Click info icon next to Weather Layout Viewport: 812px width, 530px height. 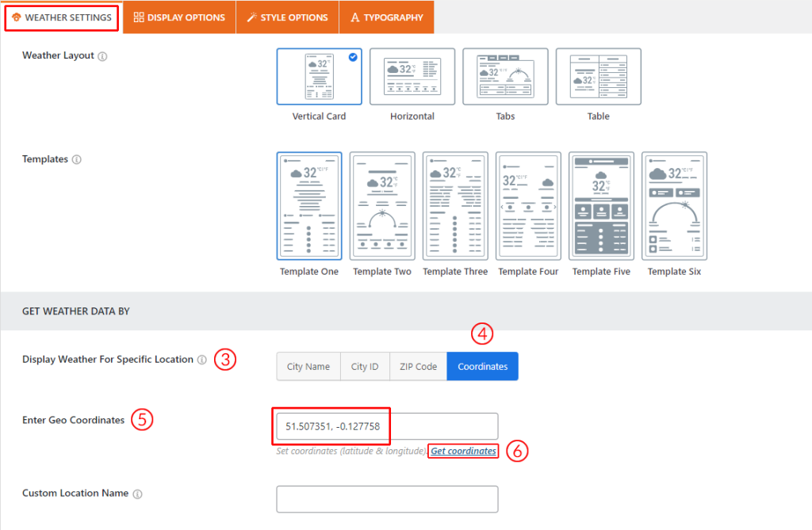[103, 56]
